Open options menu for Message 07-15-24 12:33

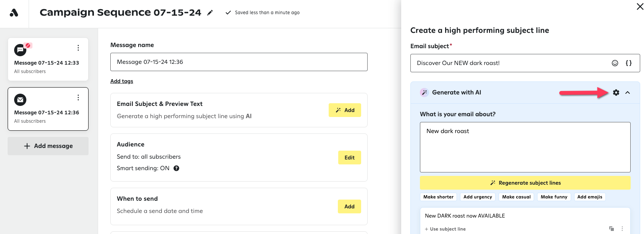[78, 48]
